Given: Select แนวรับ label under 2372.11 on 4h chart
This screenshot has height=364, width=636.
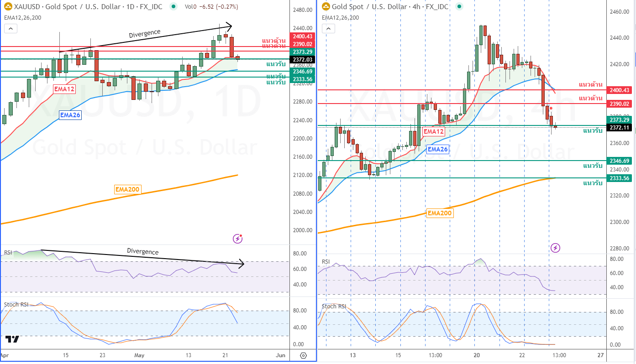Looking at the screenshot, I should tap(593, 131).
